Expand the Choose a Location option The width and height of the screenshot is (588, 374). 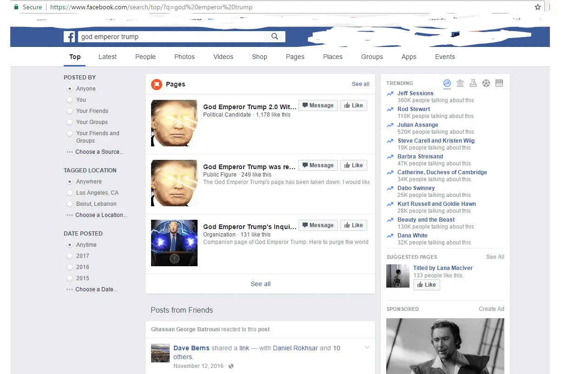pos(101,215)
